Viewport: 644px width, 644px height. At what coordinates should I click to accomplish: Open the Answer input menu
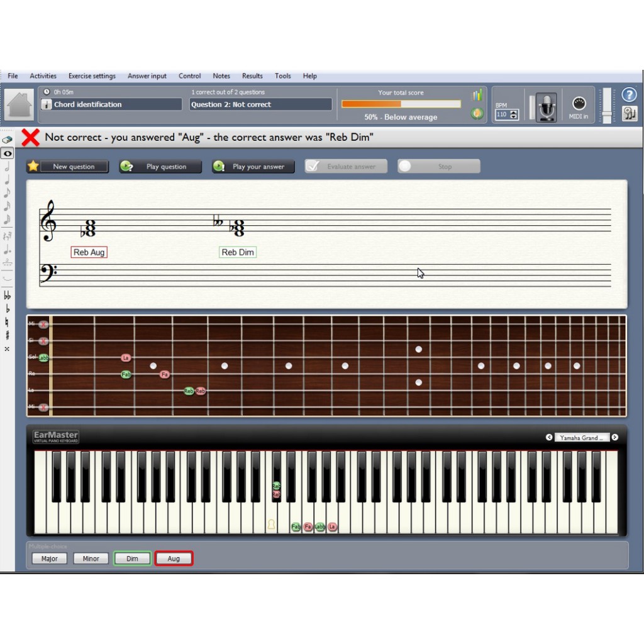tap(147, 76)
